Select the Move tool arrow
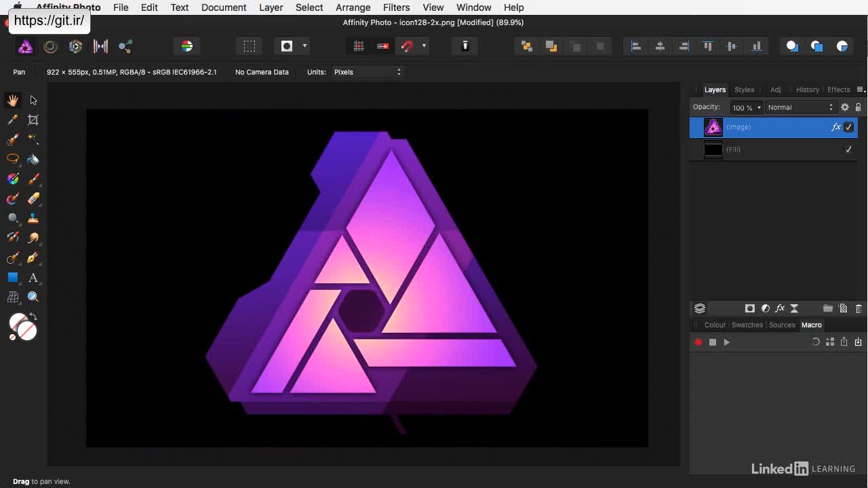 tap(33, 100)
